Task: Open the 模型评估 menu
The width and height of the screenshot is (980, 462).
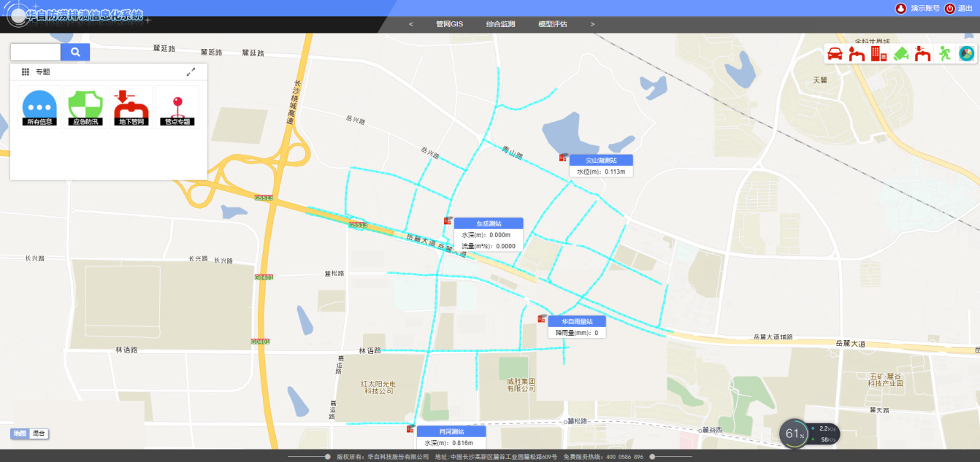Action: click(x=552, y=24)
